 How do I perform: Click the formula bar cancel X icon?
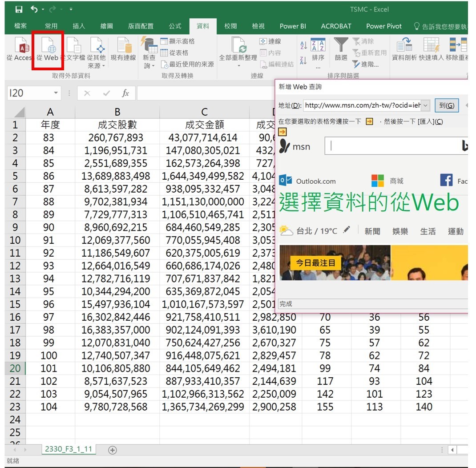(87, 93)
